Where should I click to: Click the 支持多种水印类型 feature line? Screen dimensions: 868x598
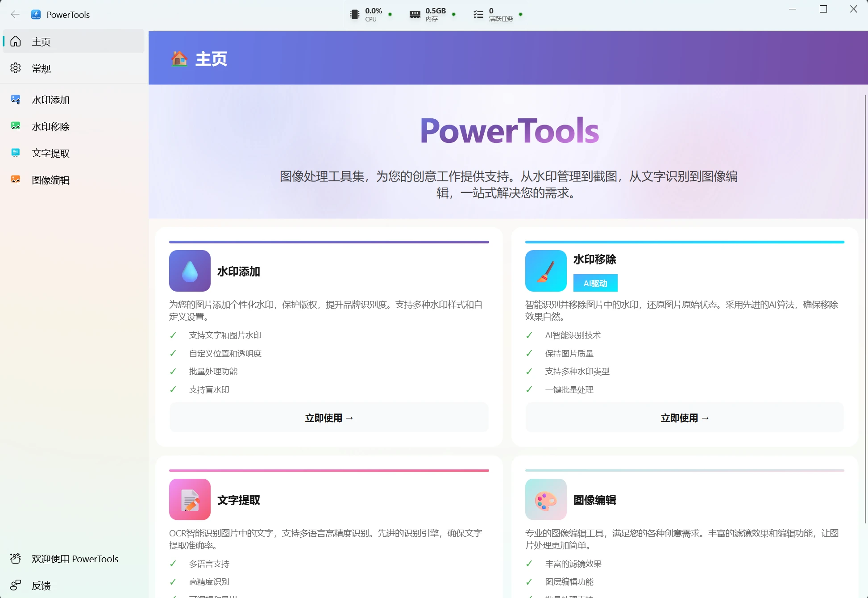click(x=577, y=371)
